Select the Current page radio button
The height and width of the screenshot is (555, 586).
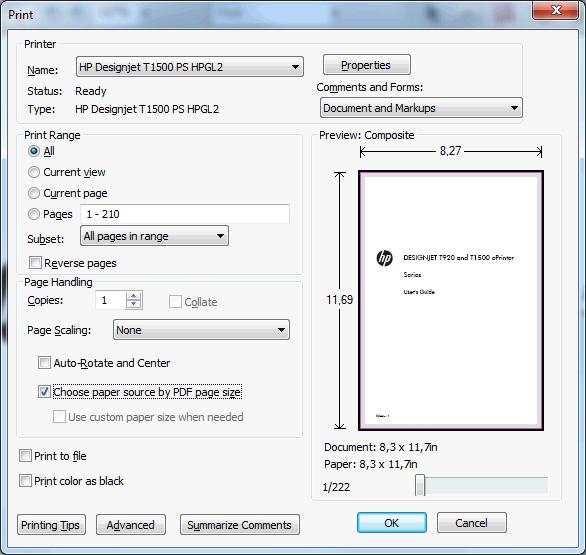click(34, 193)
